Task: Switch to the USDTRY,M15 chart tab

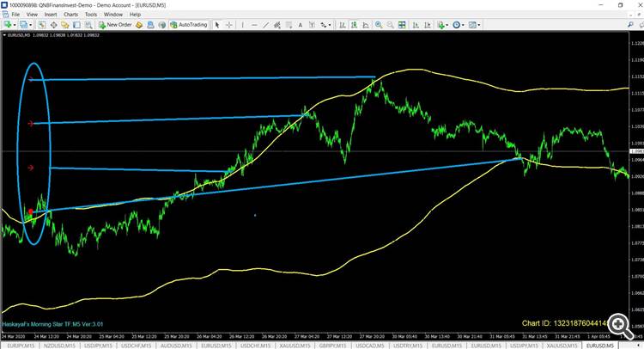Action: coord(409,346)
